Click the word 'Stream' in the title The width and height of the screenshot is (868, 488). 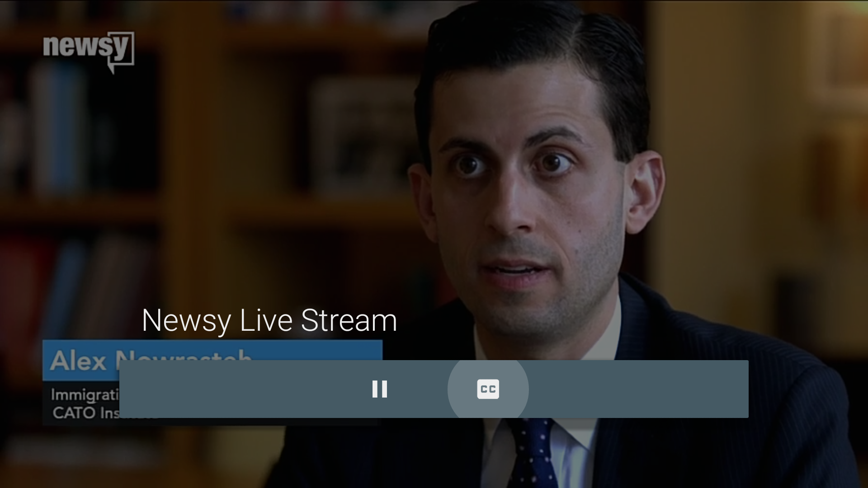tap(349, 320)
